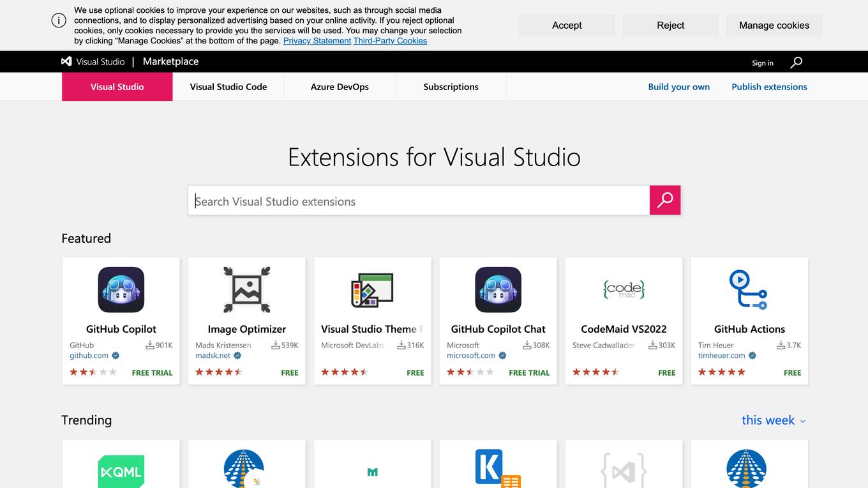Screen dimensions: 868x488
Task: Click verified badge next to timheuer.com
Action: pos(752,356)
